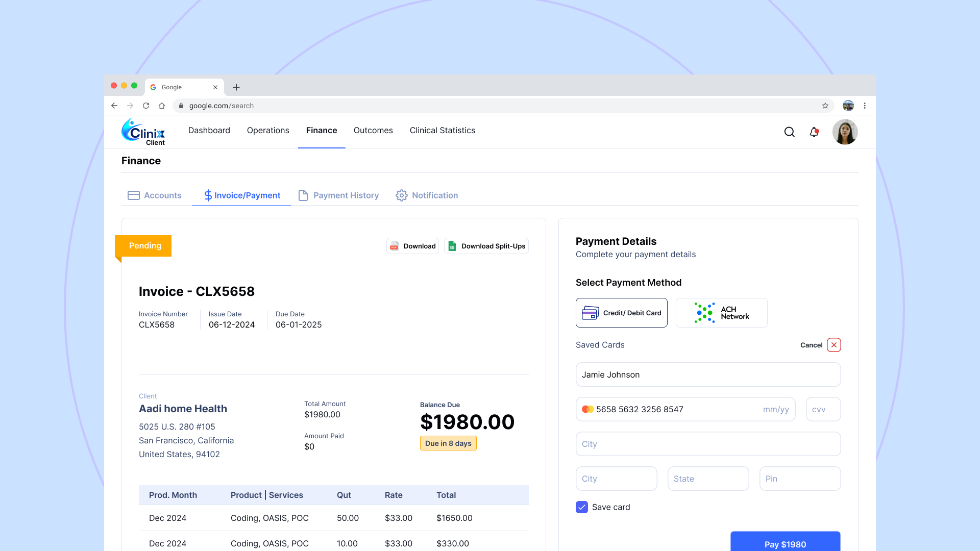Go to Clinical Statistics menu
Image resolution: width=980 pixels, height=551 pixels.
click(x=442, y=131)
